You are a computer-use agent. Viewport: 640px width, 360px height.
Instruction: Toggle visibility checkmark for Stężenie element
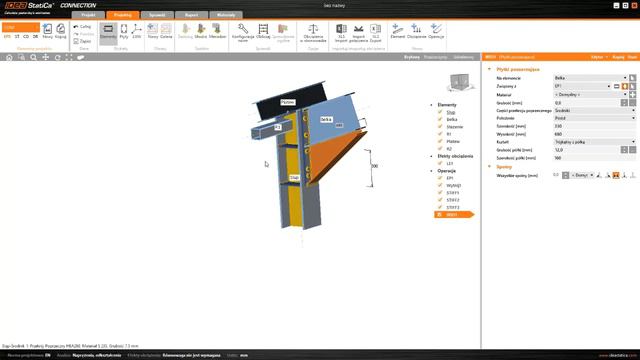tap(440, 127)
